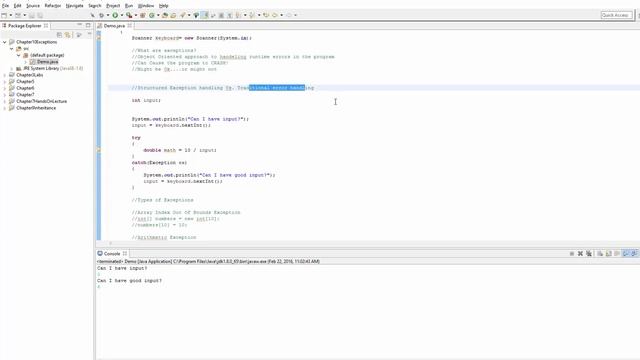The image size is (640, 360).
Task: Click the 'try' keyword in editor
Action: click(x=136, y=138)
